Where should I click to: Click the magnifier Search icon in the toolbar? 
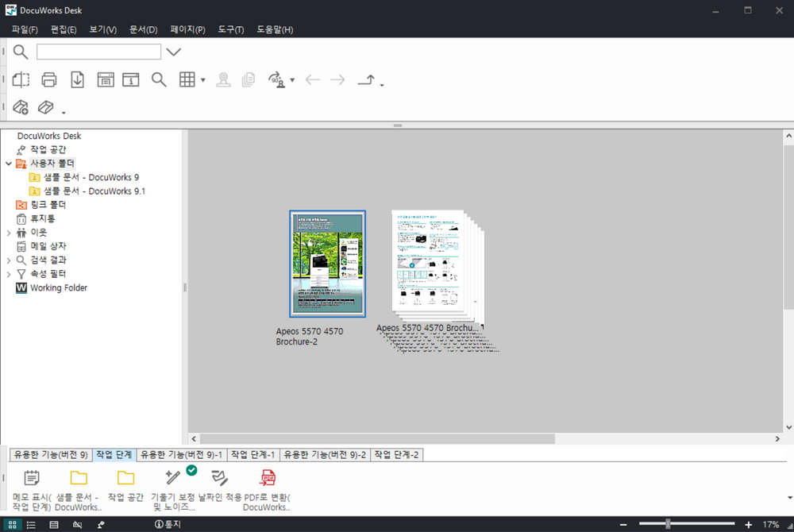tap(159, 79)
